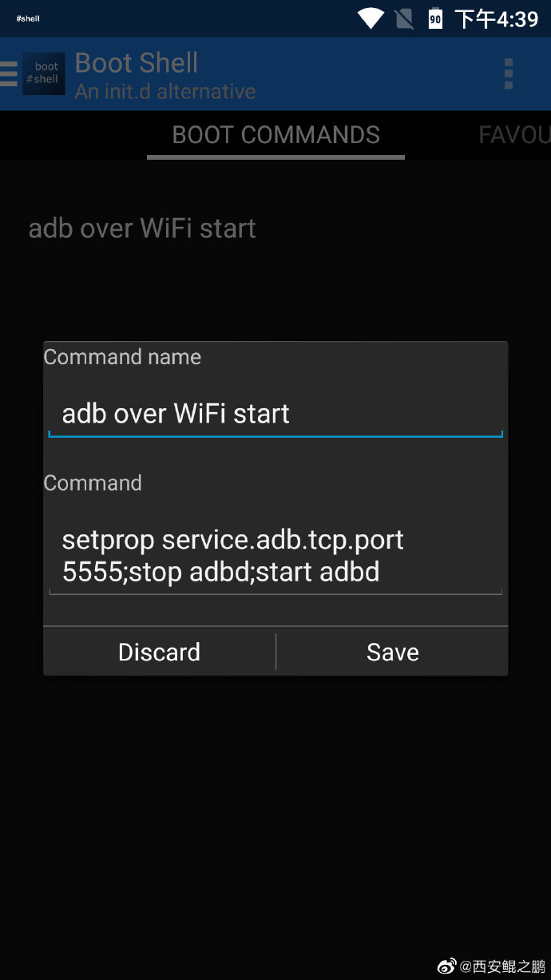Focus the Command name text field
The image size is (551, 980).
pos(275,414)
